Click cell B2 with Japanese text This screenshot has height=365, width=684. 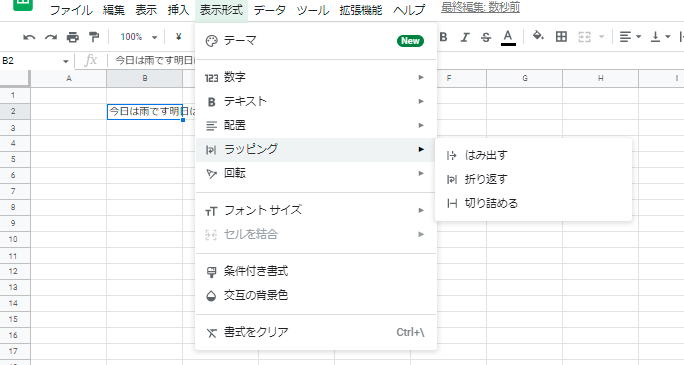pos(144,112)
